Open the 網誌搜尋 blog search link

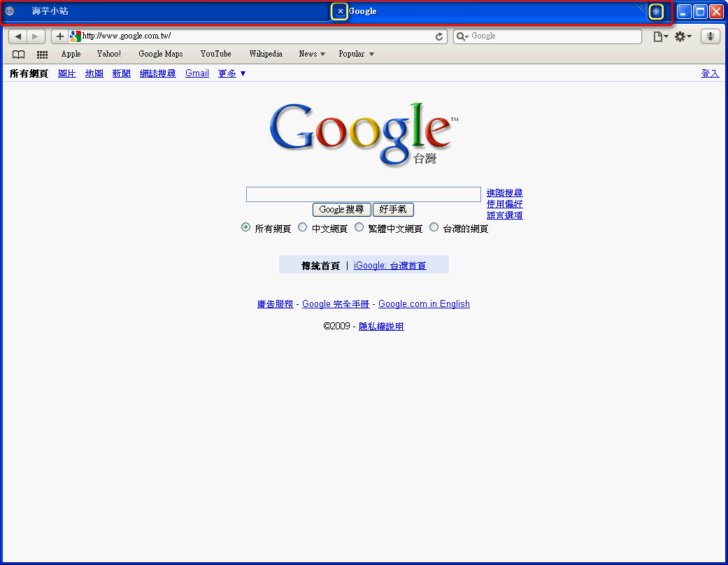click(x=158, y=73)
